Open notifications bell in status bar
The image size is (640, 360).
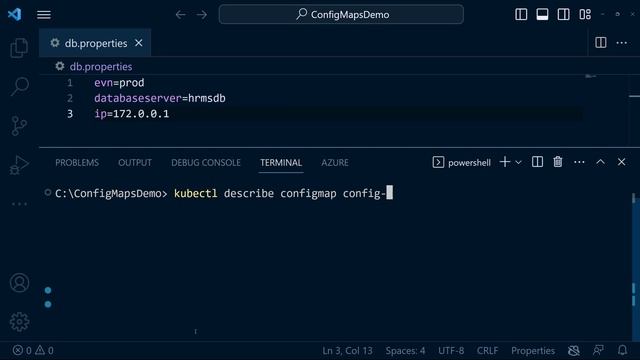[622, 350]
